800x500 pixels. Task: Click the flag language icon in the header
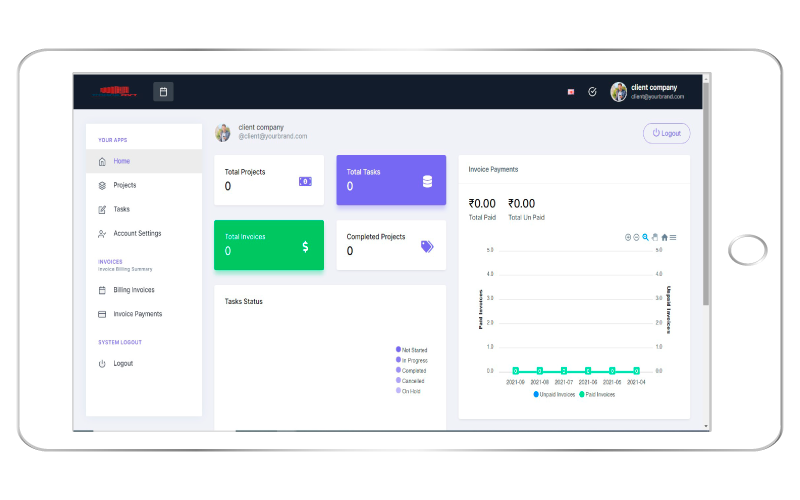tap(571, 92)
